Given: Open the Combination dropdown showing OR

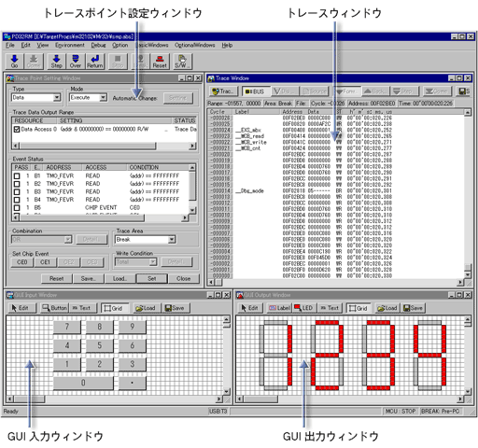Looking at the screenshot, I should pyautogui.click(x=68, y=240).
